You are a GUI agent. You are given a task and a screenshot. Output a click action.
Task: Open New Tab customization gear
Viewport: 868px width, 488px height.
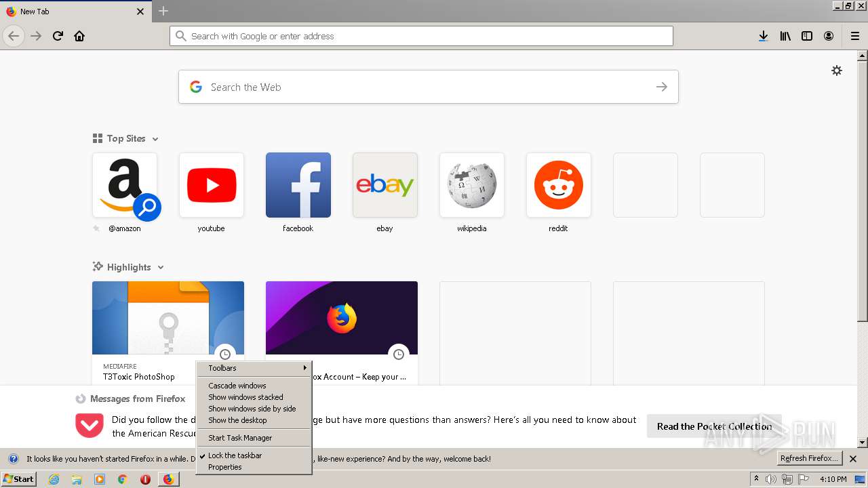pos(837,70)
